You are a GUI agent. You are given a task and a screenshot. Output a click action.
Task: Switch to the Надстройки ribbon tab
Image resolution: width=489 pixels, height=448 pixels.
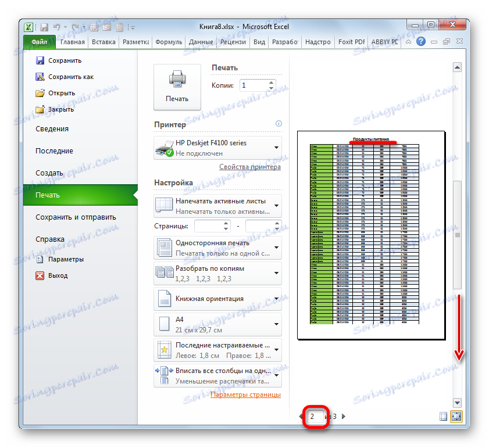tap(318, 42)
